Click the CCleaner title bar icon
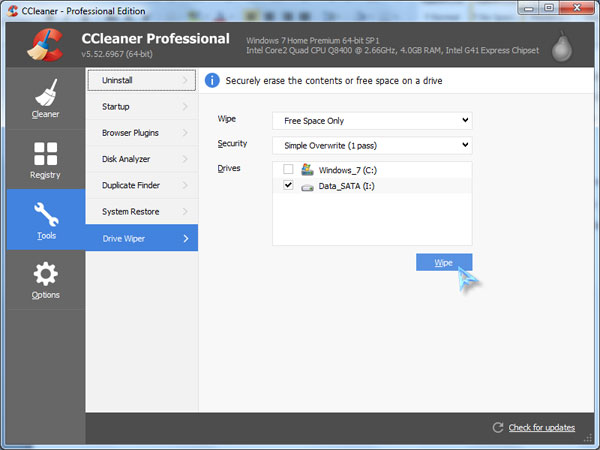Screen dimensions: 600x450 click(13, 11)
